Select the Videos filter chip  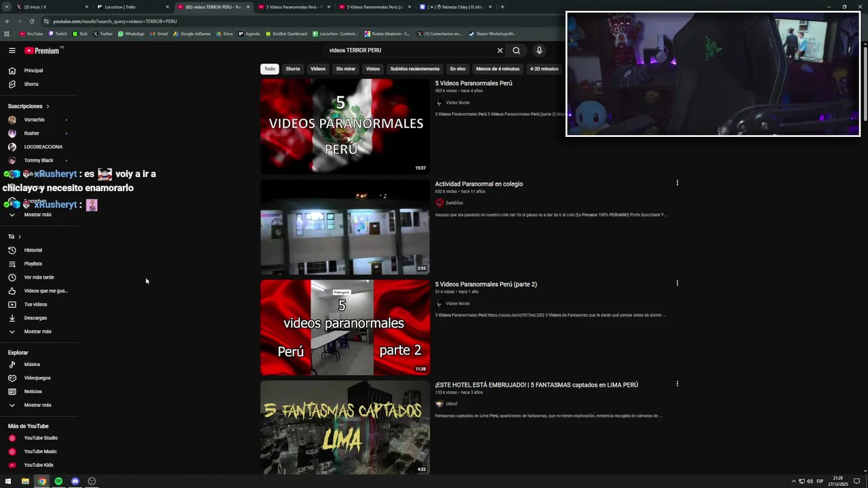coord(318,68)
